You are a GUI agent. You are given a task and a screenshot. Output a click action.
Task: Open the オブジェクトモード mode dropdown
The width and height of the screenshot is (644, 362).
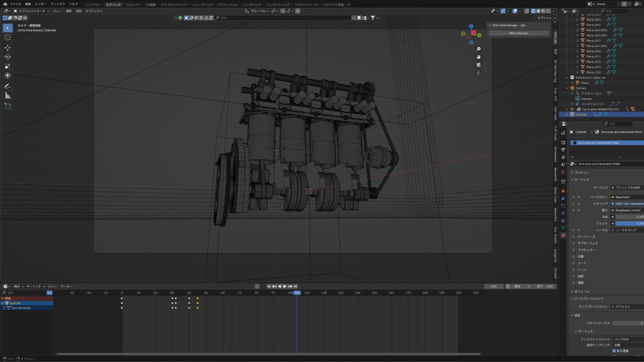pos(31,11)
